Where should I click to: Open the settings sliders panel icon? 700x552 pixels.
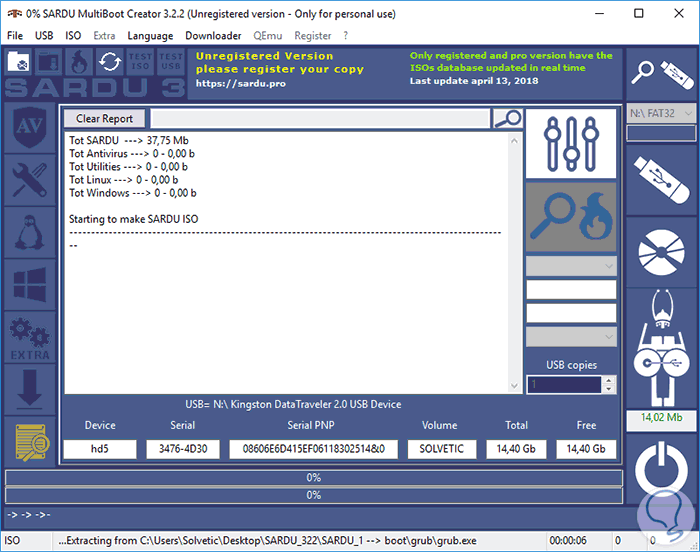571,144
